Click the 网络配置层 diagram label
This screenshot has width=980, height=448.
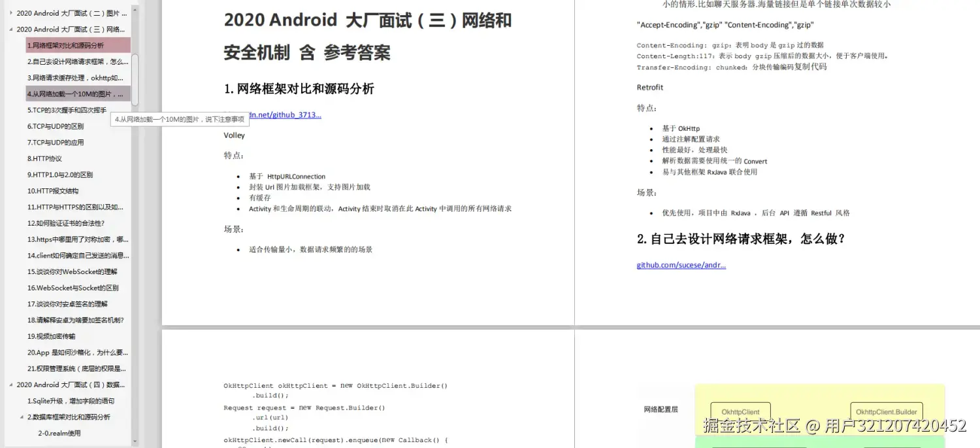661,409
